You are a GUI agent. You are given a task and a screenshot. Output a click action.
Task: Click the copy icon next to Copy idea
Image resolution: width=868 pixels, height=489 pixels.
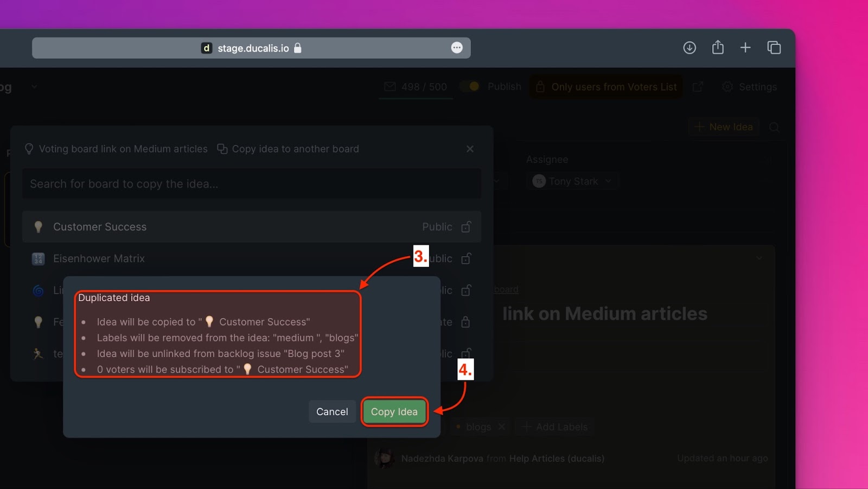[x=222, y=149]
